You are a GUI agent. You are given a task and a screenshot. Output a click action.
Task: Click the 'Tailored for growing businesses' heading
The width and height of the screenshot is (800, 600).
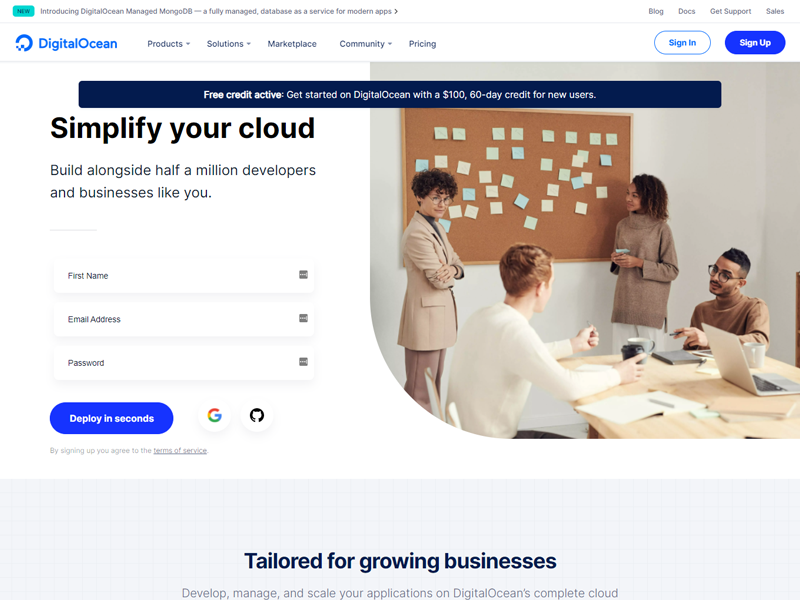pyautogui.click(x=400, y=561)
